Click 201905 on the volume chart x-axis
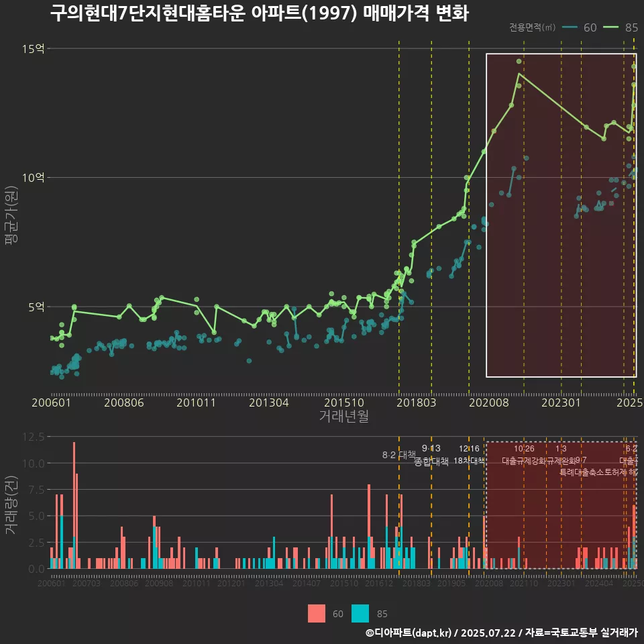644x644 pixels. click(451, 583)
